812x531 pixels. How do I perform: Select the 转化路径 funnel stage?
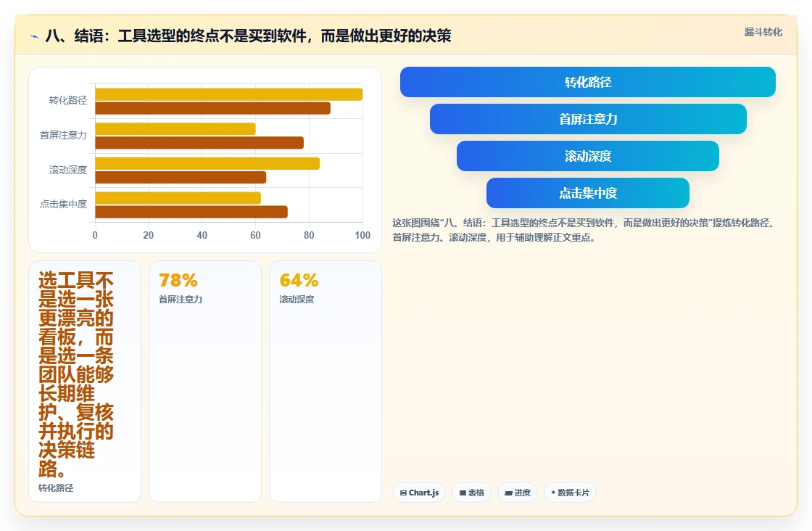588,82
